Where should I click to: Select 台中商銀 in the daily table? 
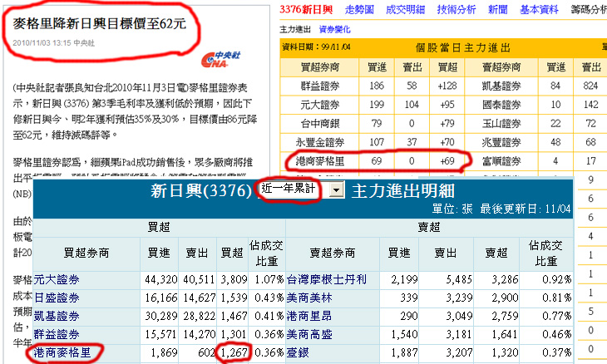[320, 123]
